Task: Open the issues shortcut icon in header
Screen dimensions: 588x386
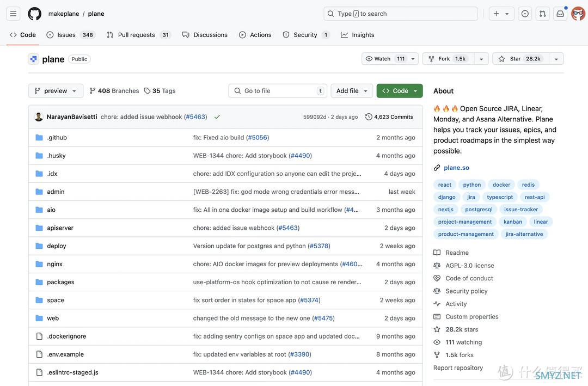Action: (525, 14)
